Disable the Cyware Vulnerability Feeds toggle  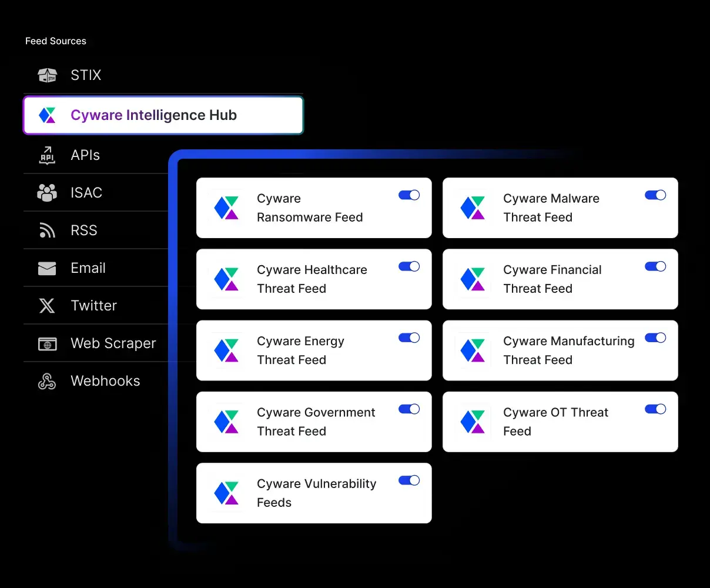[x=409, y=480]
